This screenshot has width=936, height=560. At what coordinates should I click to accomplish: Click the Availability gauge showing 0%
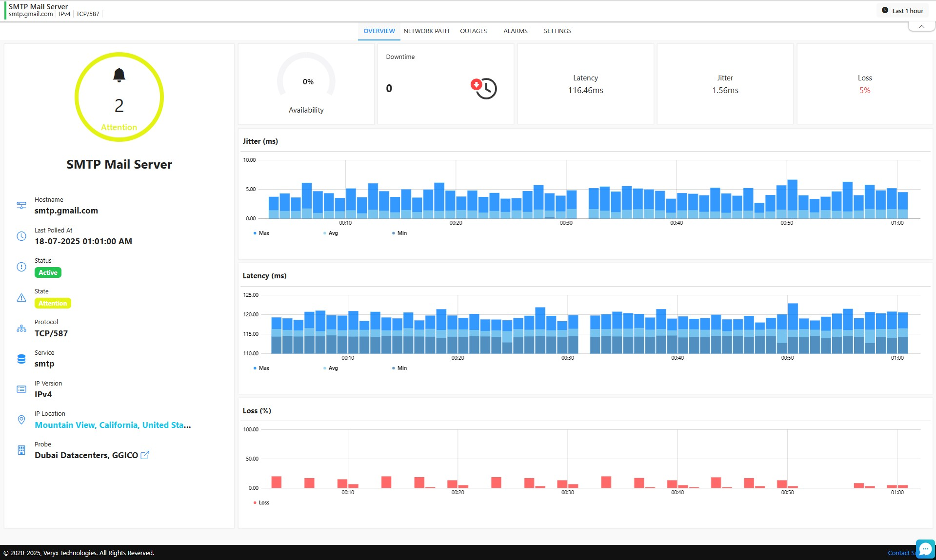(306, 82)
